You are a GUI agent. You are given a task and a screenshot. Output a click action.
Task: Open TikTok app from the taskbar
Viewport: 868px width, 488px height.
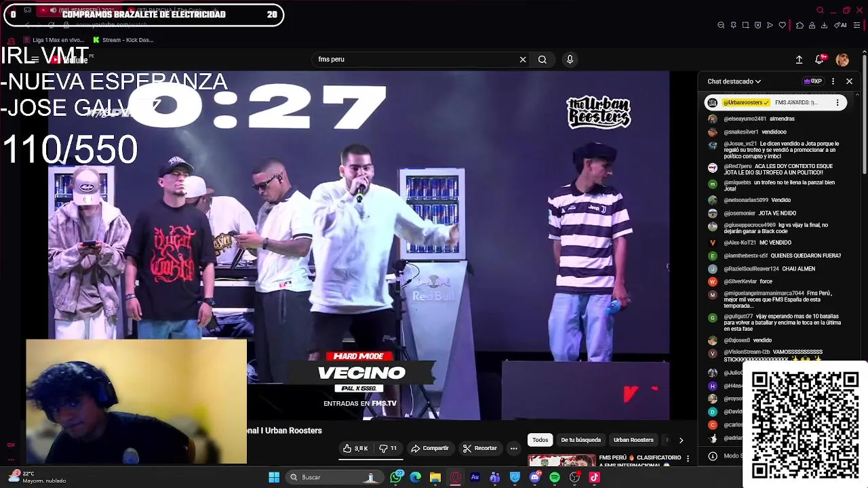pyautogui.click(x=595, y=477)
